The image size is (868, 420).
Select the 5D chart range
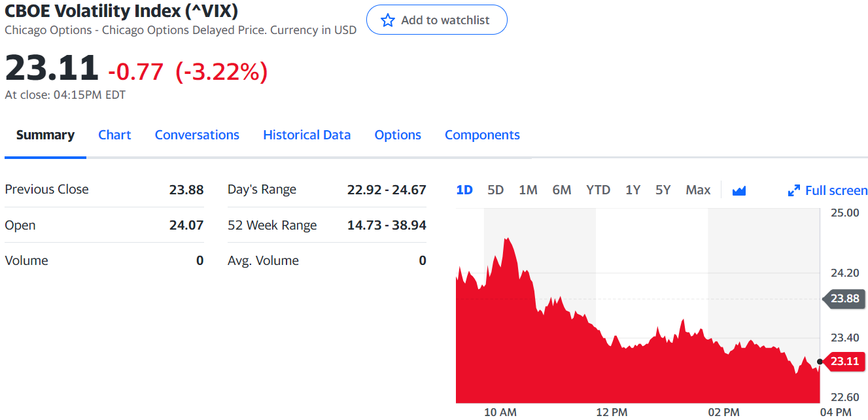coord(496,190)
